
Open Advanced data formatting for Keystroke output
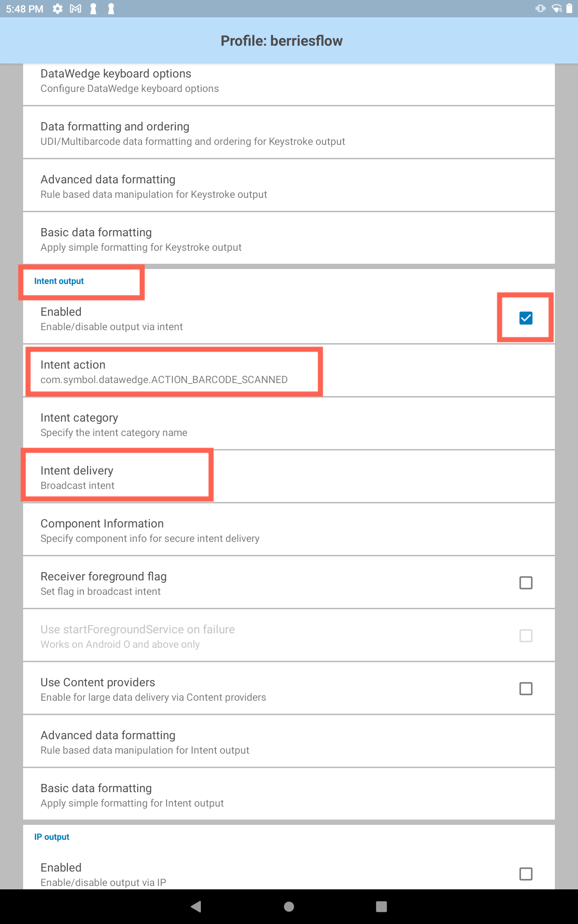point(289,186)
